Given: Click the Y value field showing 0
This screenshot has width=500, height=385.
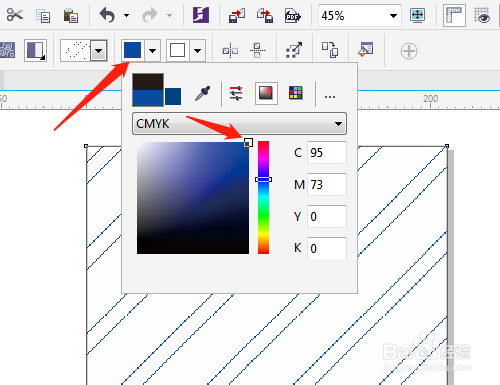Looking at the screenshot, I should click(327, 216).
